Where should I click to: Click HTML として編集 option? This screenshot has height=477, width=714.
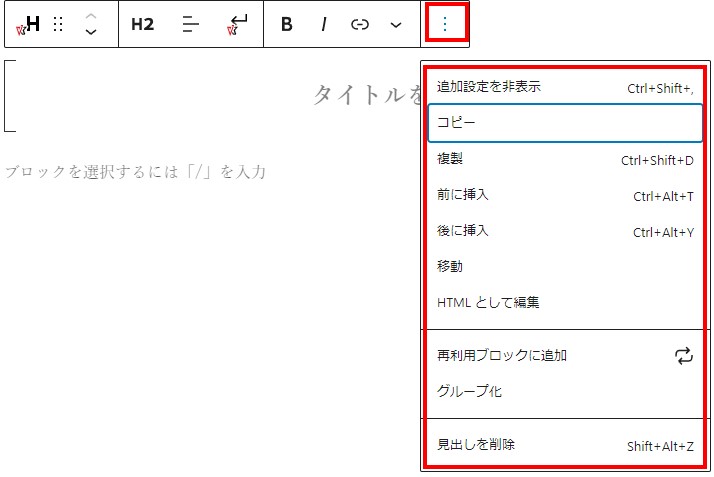(x=565, y=302)
